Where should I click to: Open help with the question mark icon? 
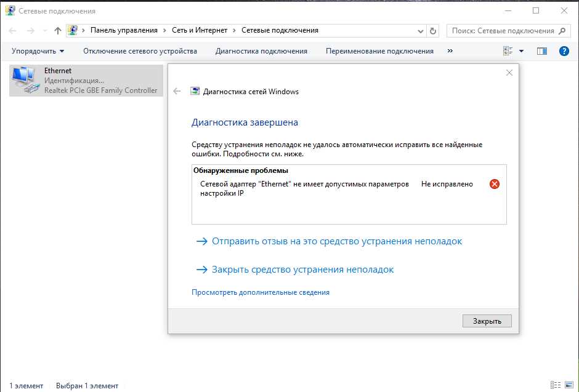(564, 51)
